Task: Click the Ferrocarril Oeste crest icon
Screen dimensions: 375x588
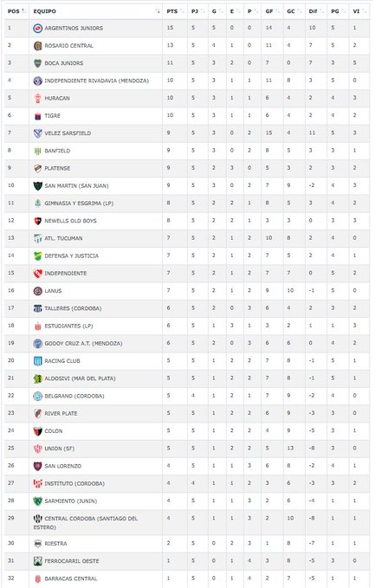Action: click(x=37, y=561)
